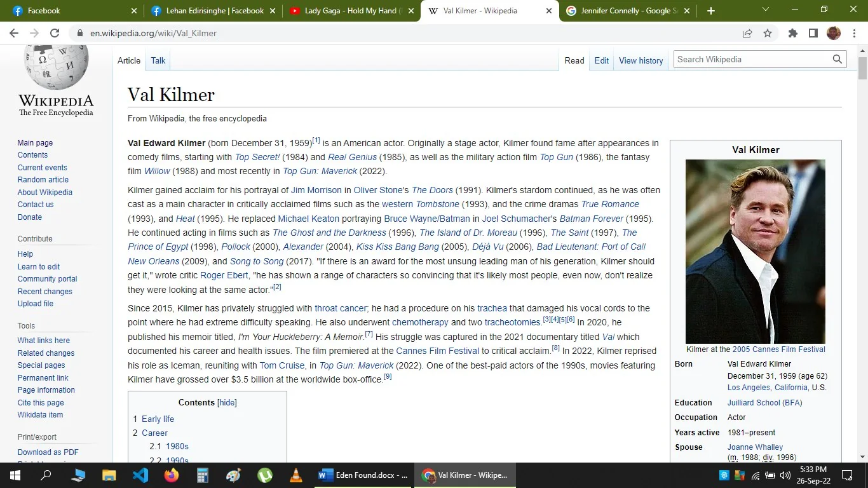Open the Wikipedia Talk tab

pos(158,60)
